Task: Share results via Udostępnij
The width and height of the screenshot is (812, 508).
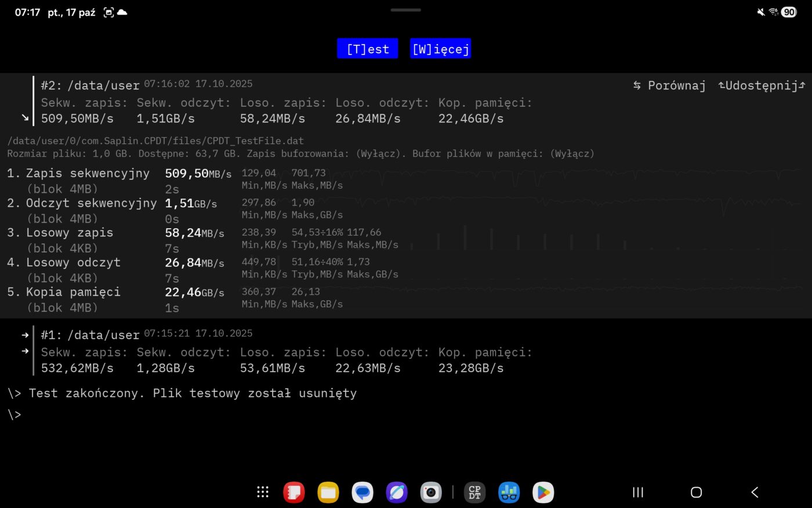Action: [x=762, y=85]
